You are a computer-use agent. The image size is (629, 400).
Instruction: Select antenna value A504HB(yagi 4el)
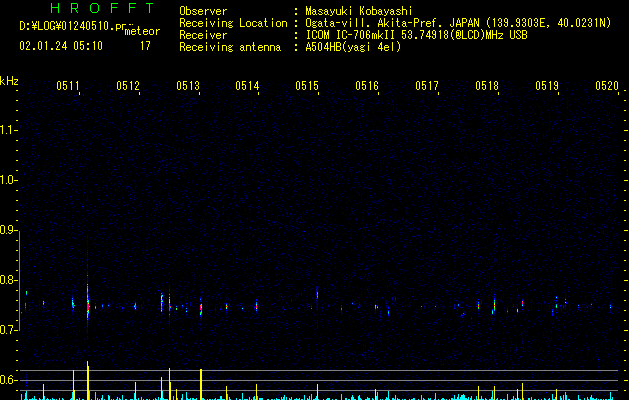point(353,47)
